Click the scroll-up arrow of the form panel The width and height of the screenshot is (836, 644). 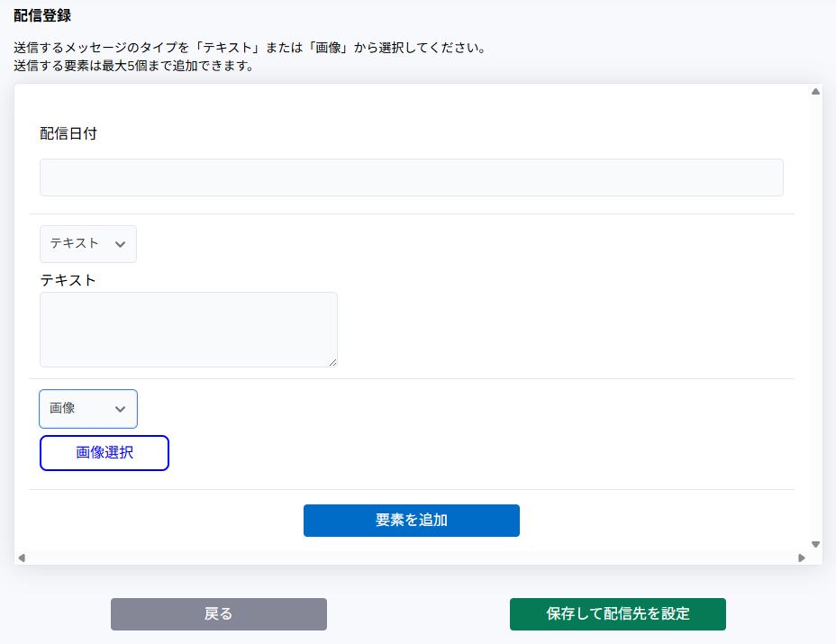coord(815,91)
